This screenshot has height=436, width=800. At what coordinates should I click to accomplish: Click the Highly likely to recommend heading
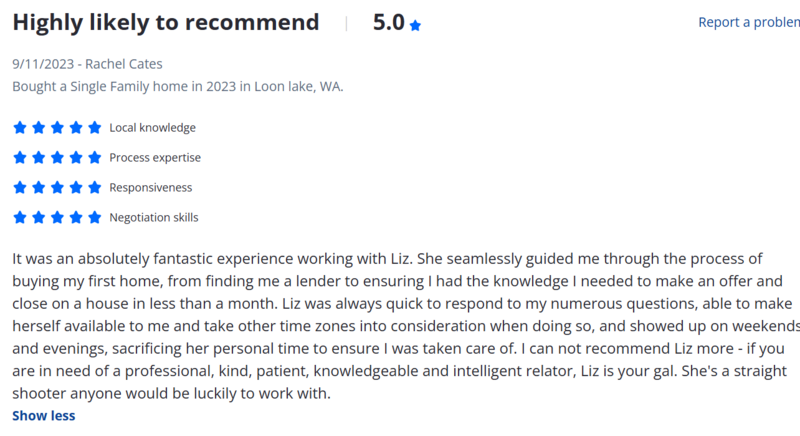coord(166,23)
